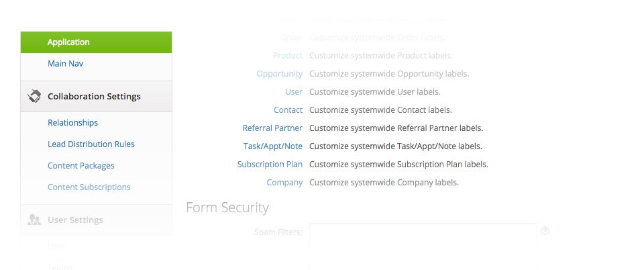Open Content Packages
The width and height of the screenshot is (644, 270).
coord(80,166)
